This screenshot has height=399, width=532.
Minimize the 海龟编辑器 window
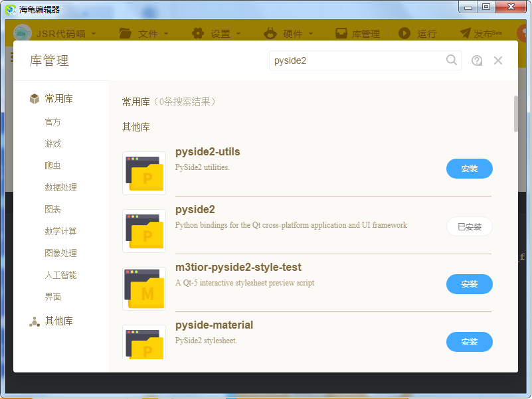tap(468, 7)
